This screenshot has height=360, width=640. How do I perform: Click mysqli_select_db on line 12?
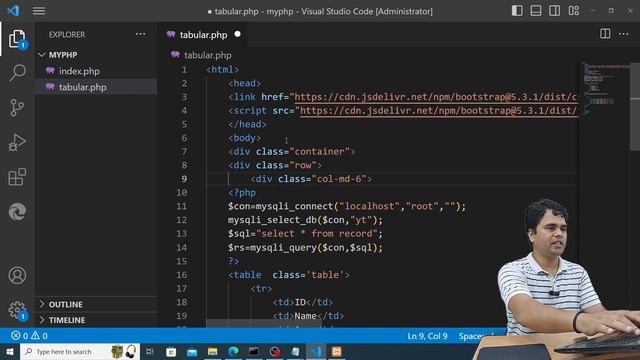tap(272, 220)
